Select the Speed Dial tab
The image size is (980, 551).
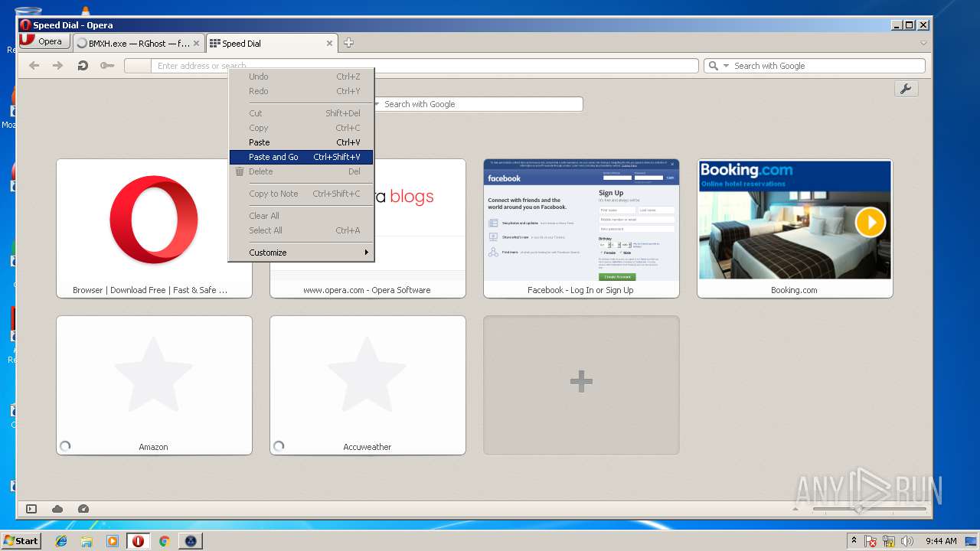point(272,44)
